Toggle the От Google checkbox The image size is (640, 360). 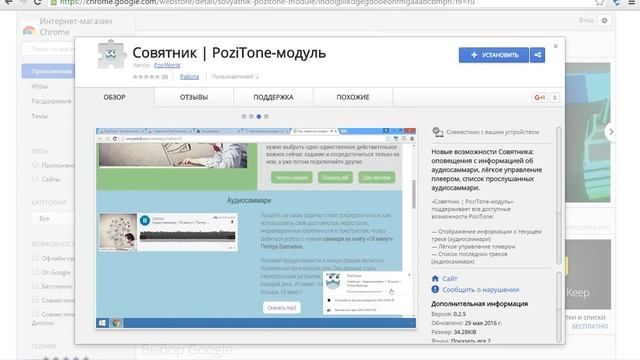coord(35,272)
